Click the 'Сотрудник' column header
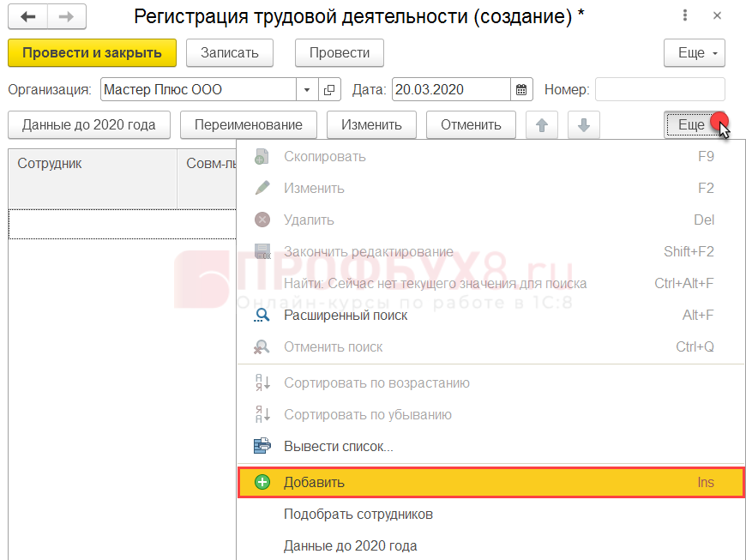Screen dimensions: 746x560 coord(93,179)
